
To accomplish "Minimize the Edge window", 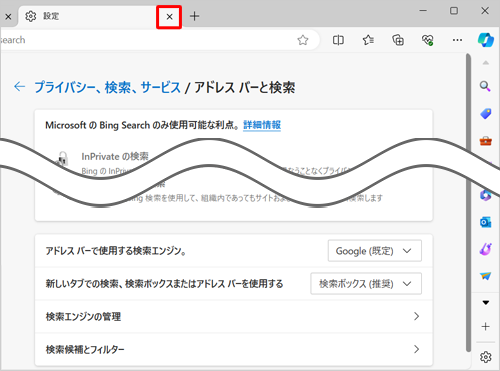I will (x=423, y=11).
